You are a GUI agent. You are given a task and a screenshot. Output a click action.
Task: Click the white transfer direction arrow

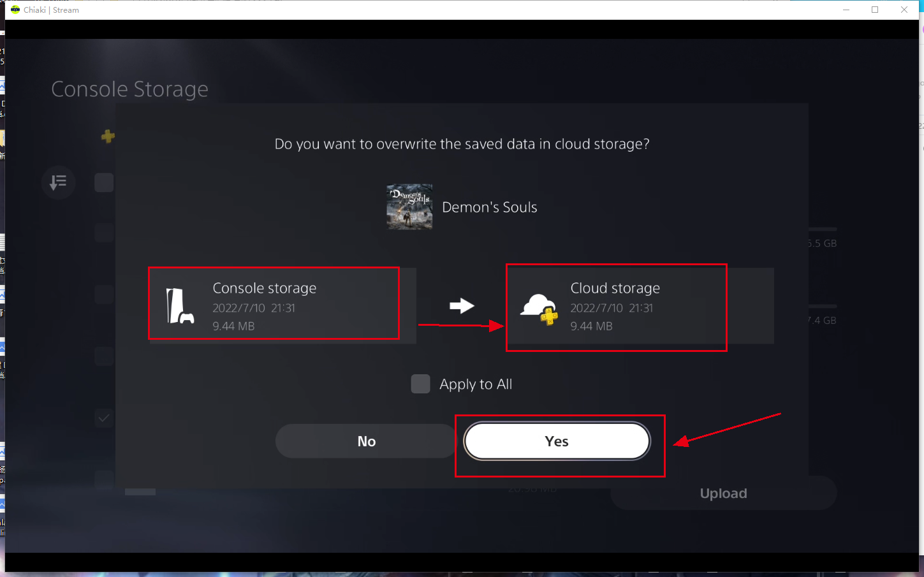coord(462,306)
